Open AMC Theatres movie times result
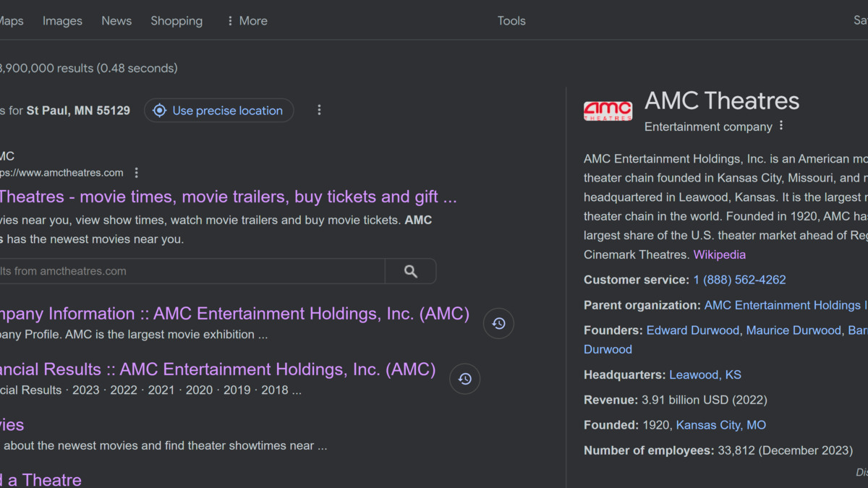868x488 pixels. tap(228, 197)
